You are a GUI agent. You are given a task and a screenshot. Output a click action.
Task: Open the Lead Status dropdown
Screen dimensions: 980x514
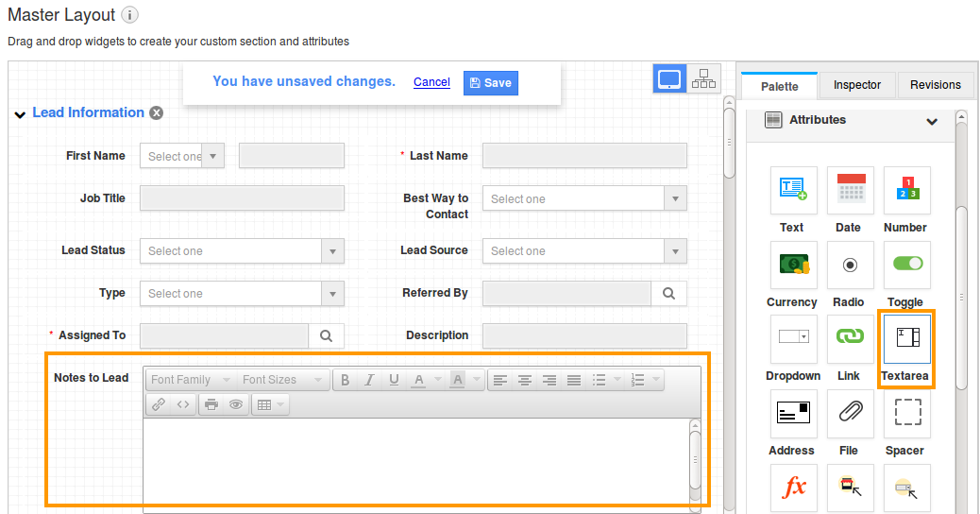coord(242,250)
